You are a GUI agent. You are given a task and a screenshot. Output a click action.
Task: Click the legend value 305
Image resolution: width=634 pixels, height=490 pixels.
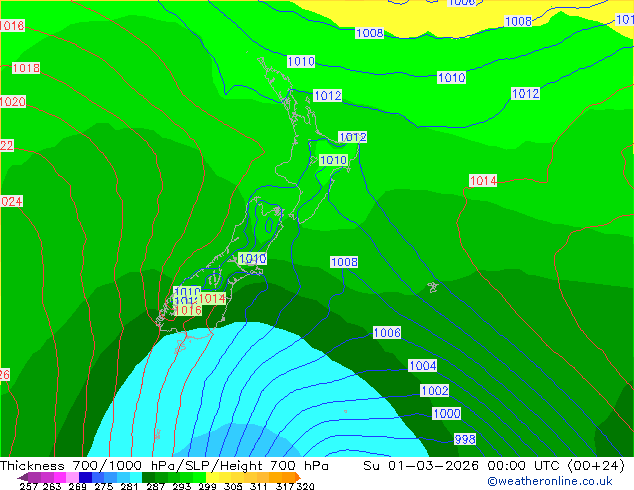[233, 486]
